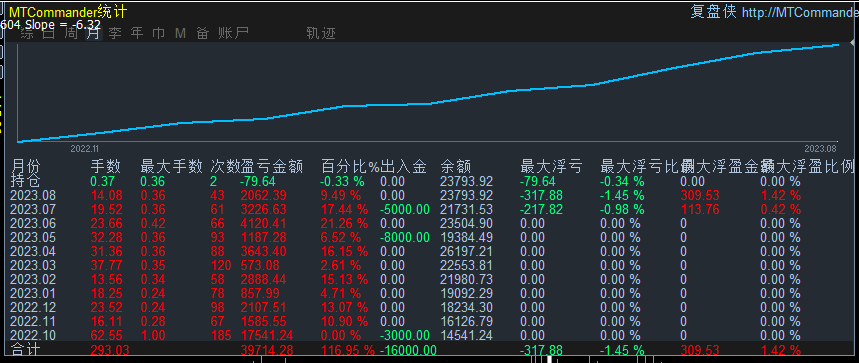Screen dimensions: 859x363
Task: Click the trade count 120
Action: tap(220, 266)
